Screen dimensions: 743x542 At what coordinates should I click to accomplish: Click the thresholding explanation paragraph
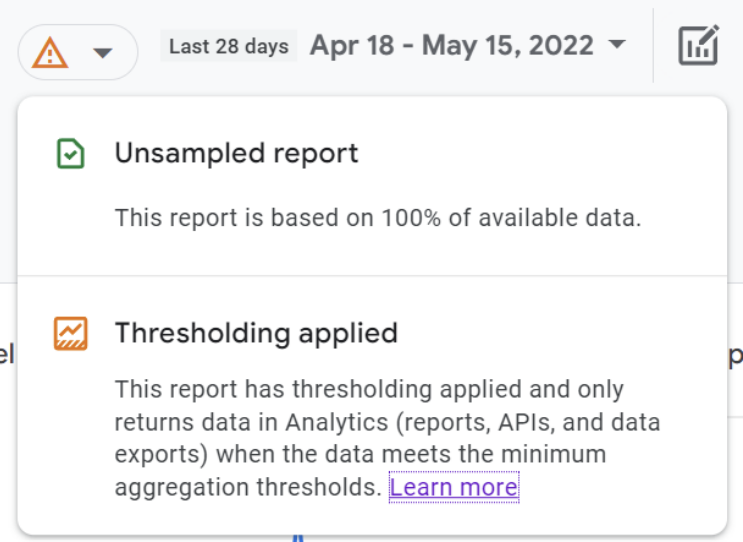(370, 421)
